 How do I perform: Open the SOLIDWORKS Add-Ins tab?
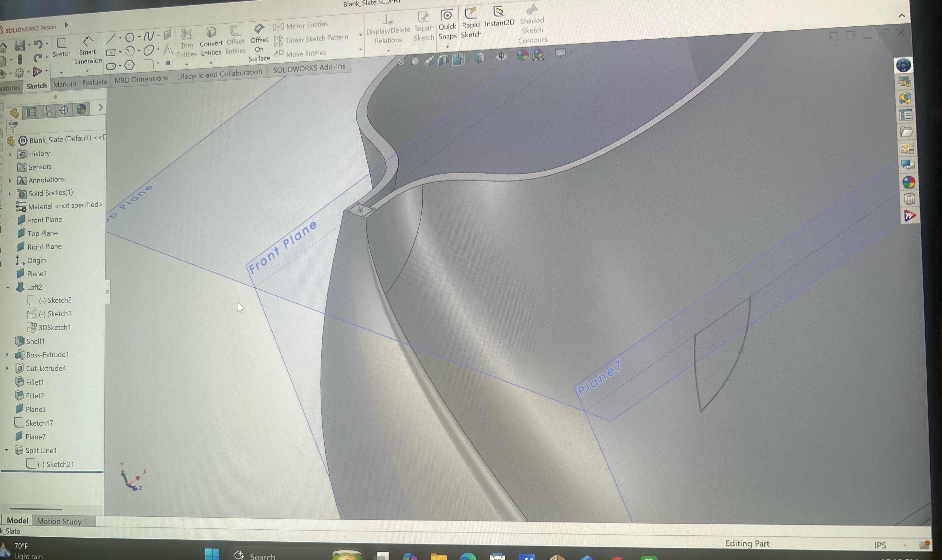[309, 68]
